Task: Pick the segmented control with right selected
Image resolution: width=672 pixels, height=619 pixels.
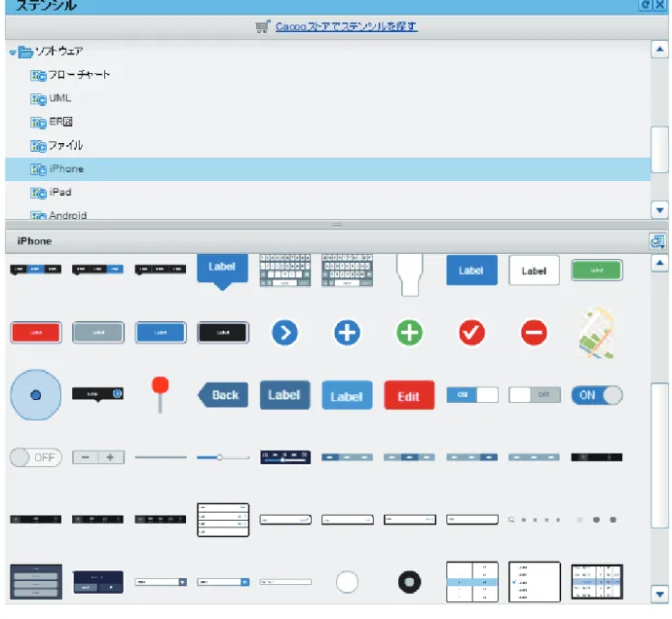Action: [471, 457]
